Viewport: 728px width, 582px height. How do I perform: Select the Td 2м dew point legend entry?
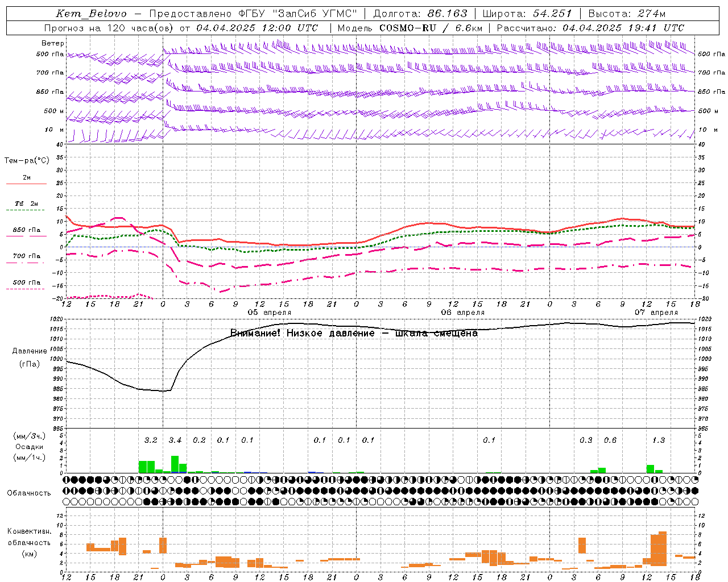pyautogui.click(x=27, y=203)
